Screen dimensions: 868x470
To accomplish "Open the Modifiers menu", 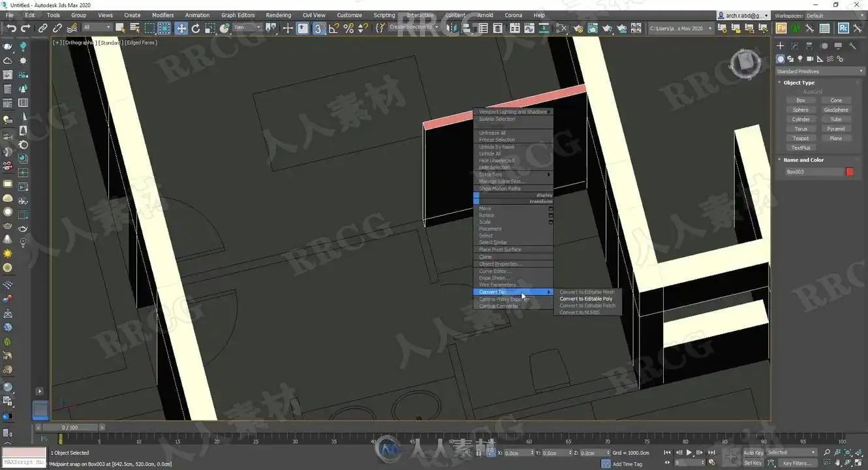I will pos(163,15).
